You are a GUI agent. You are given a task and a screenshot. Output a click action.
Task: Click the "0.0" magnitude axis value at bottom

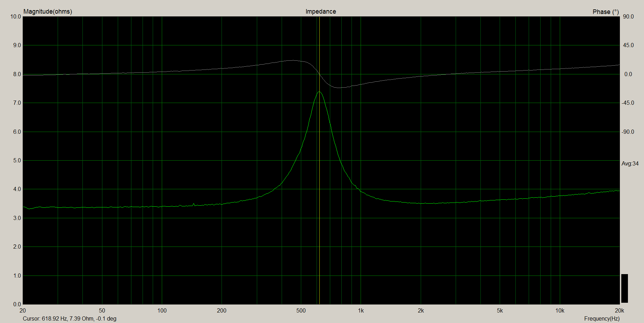pos(17,304)
